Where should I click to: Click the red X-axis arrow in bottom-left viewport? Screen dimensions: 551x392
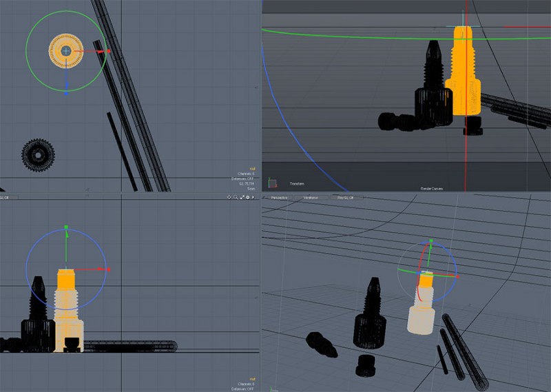[106, 269]
